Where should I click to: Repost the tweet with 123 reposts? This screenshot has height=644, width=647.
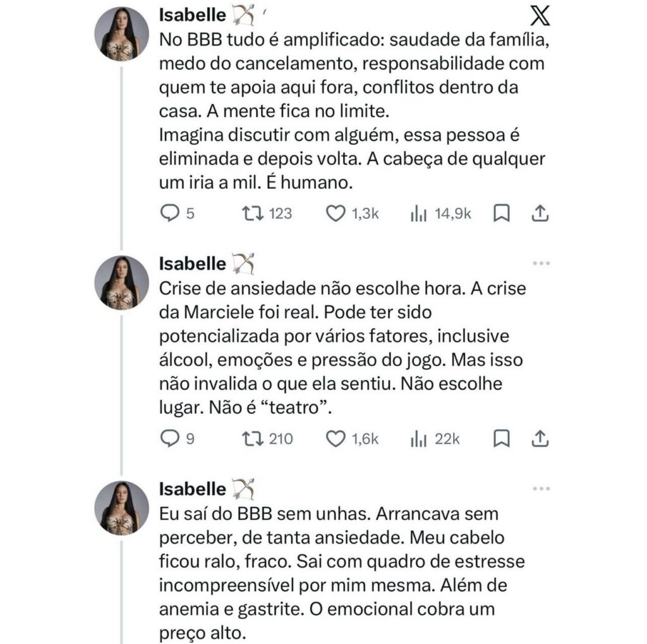(251, 214)
